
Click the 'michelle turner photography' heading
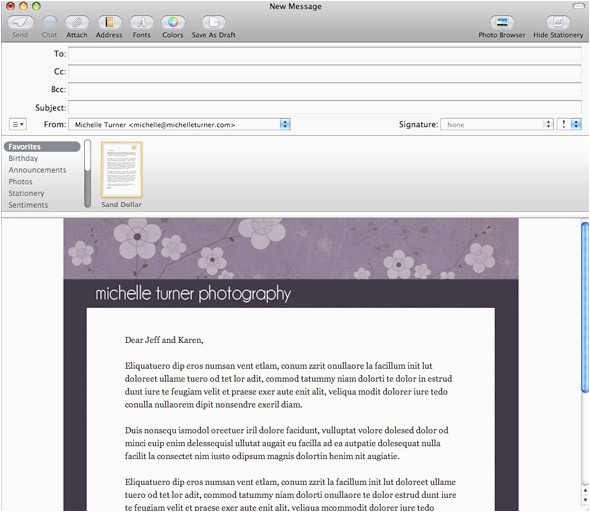193,294
